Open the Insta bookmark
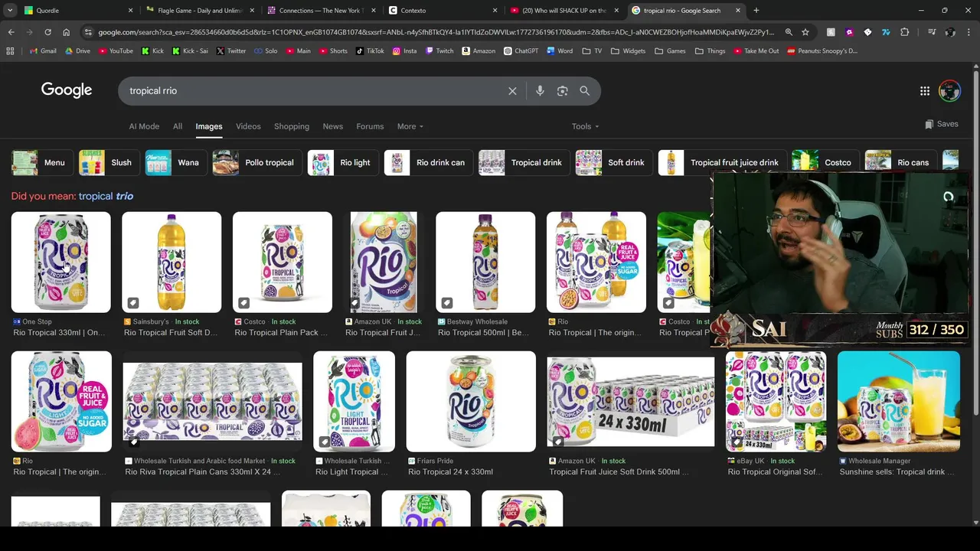The image size is (980, 551). 404,51
